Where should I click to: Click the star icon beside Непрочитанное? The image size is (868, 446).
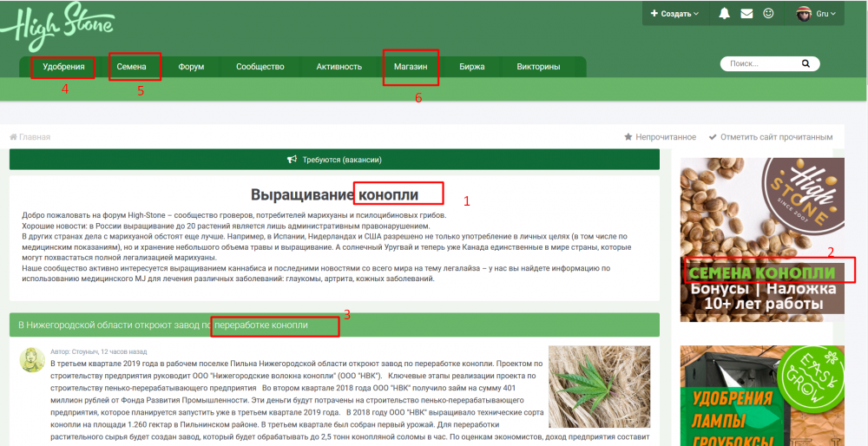coord(628,137)
